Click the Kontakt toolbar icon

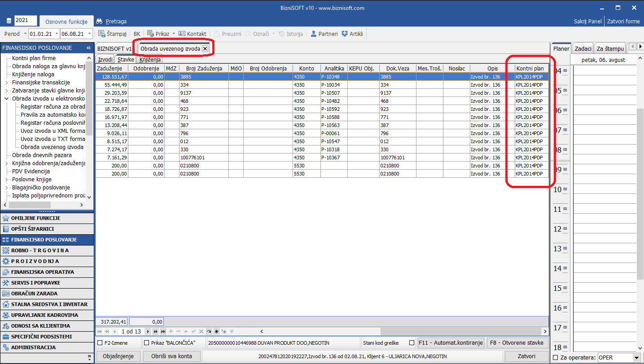tap(182, 34)
